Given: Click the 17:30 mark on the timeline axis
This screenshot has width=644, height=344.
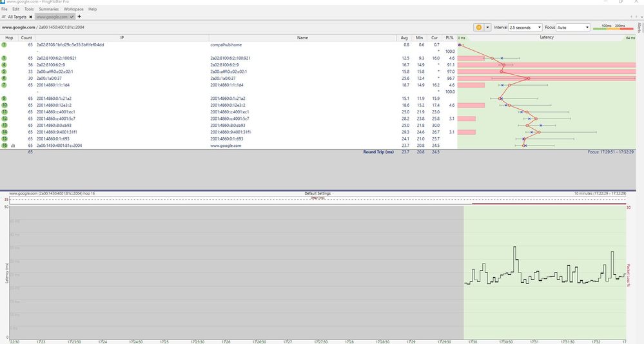Looking at the screenshot, I should pyautogui.click(x=473, y=341).
